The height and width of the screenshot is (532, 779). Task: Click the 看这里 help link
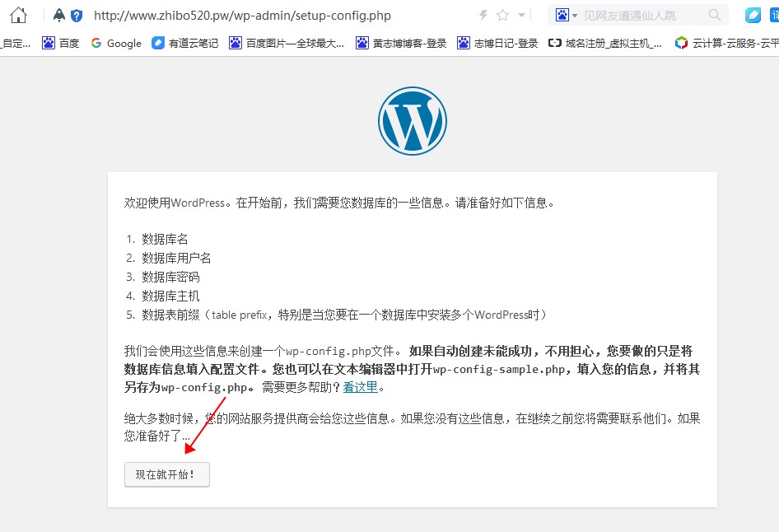point(360,387)
